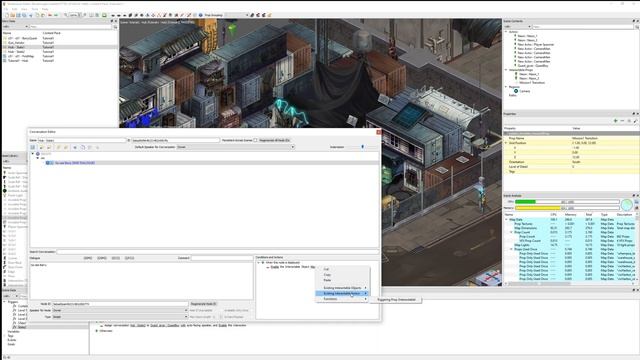Close the Conversation Editor window
Viewport: 640px width, 360px height.
coord(378,132)
